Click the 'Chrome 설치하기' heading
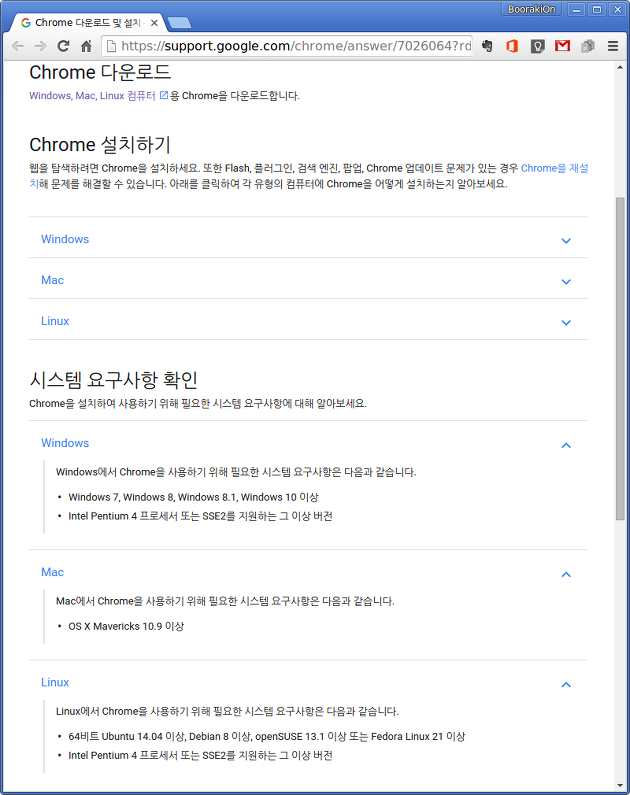Image resolution: width=630 pixels, height=795 pixels. [x=100, y=145]
